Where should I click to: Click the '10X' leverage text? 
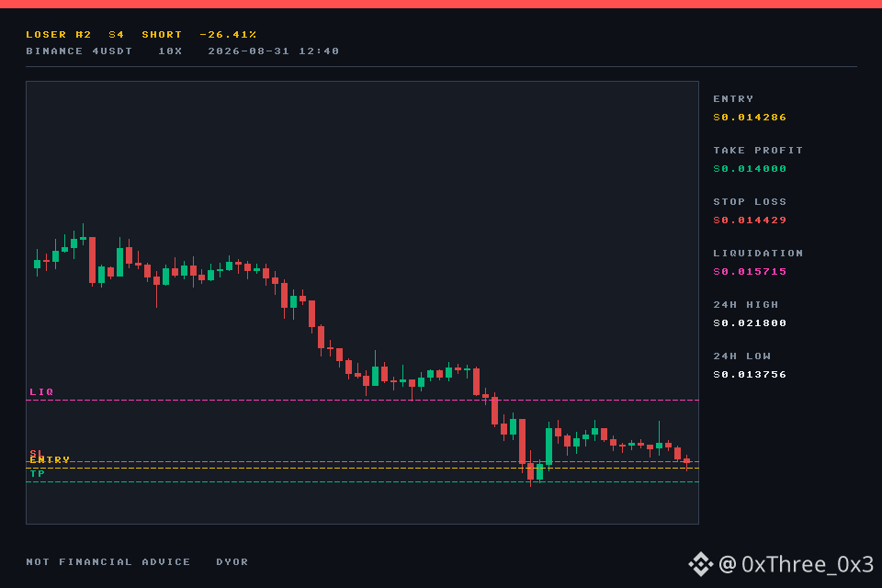click(x=170, y=51)
